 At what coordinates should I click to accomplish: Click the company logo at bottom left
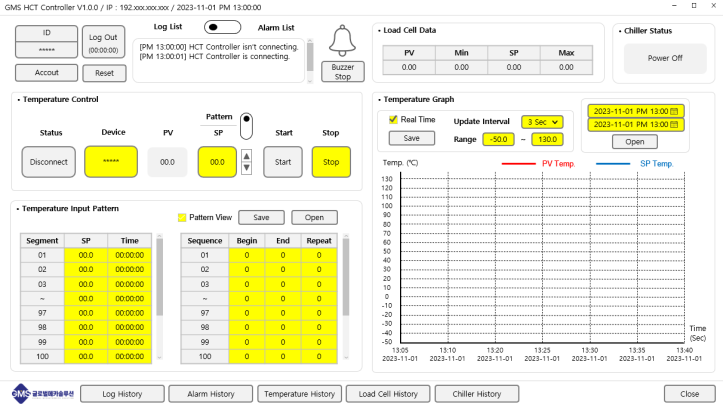point(40,393)
